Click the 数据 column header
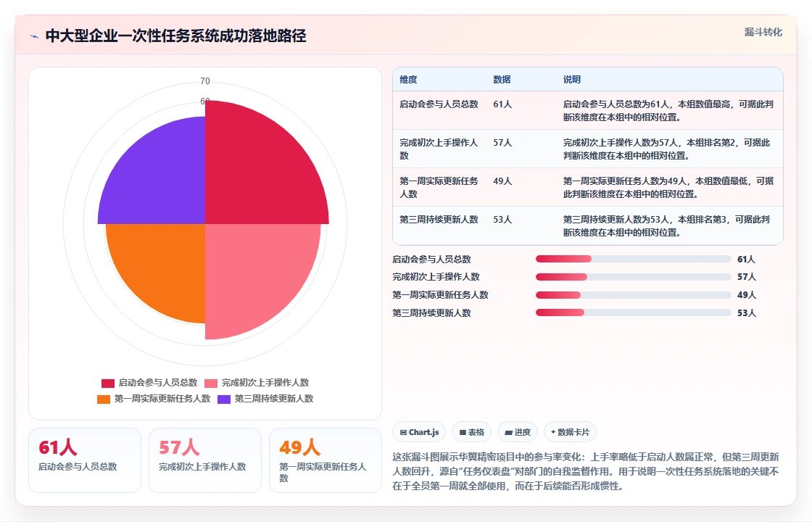Image resolution: width=812 pixels, height=522 pixels. 502,80
